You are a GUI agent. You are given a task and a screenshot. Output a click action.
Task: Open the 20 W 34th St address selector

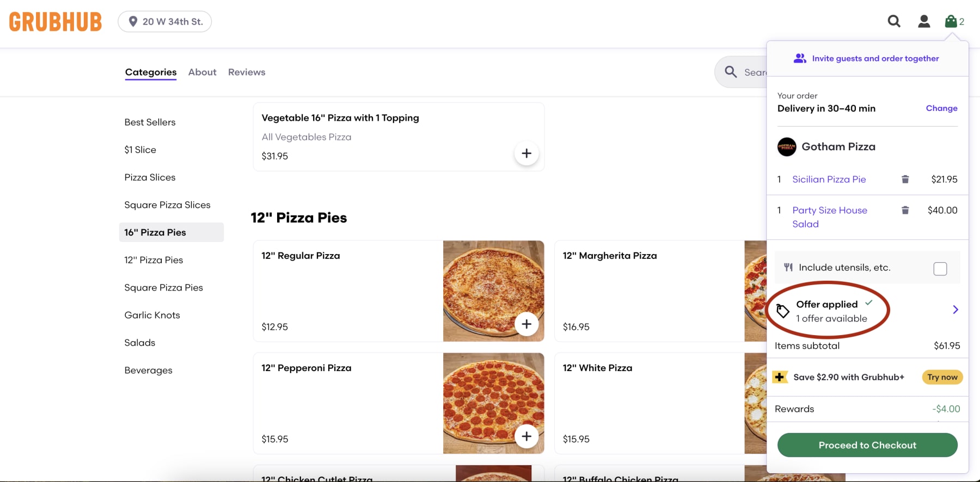(165, 21)
